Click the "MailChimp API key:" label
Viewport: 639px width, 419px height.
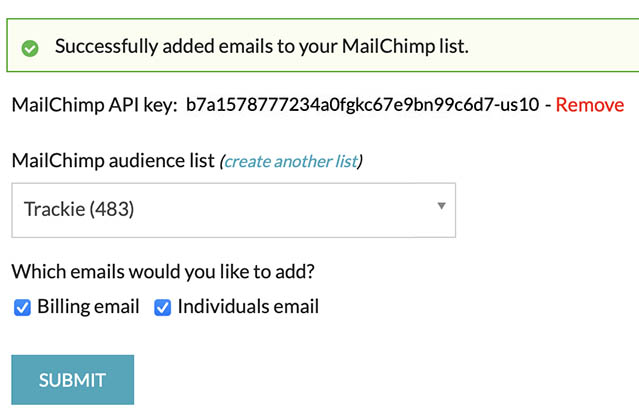click(94, 105)
